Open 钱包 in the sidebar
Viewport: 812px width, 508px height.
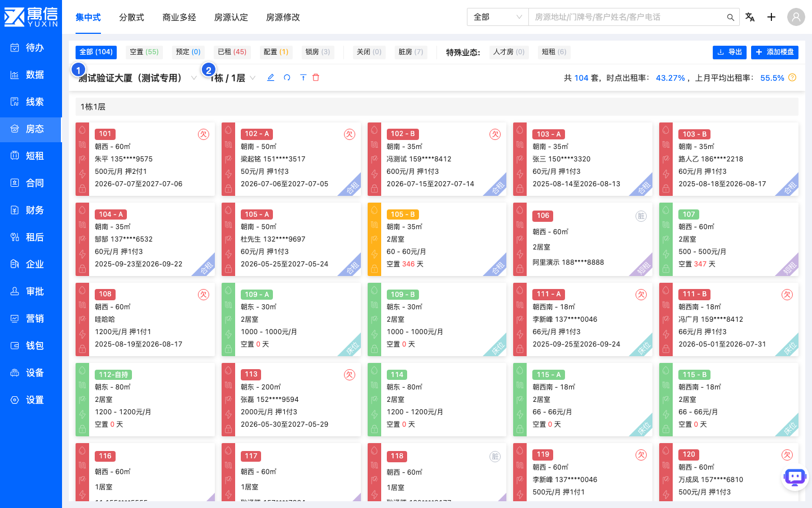coord(31,345)
